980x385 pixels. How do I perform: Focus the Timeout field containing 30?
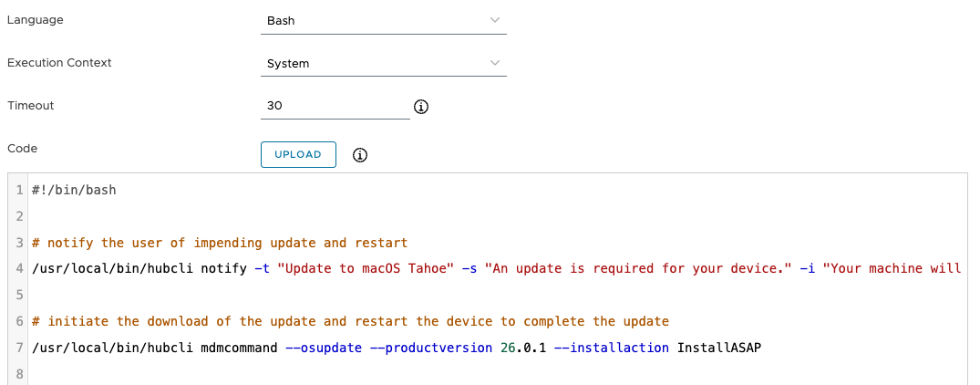click(335, 106)
